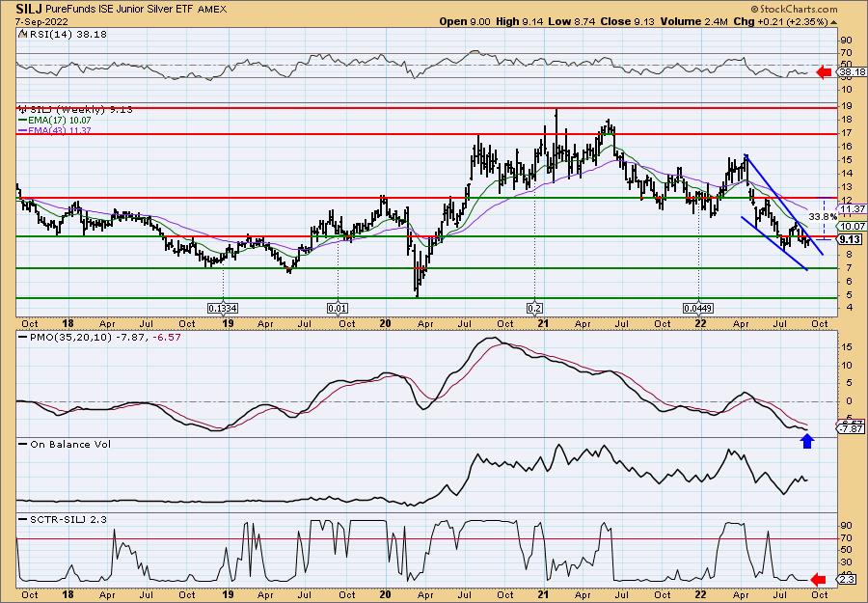Click the 0.01 distribution marker
Image resolution: width=868 pixels, height=603 pixels.
pyautogui.click(x=338, y=308)
